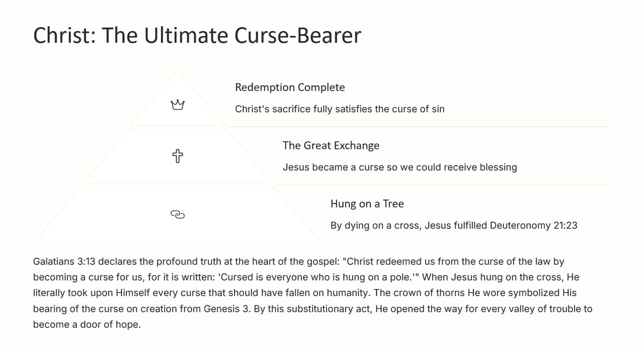The height and width of the screenshot is (348, 644).
Task: Select the cross icon in the middle tier
Action: point(178,156)
